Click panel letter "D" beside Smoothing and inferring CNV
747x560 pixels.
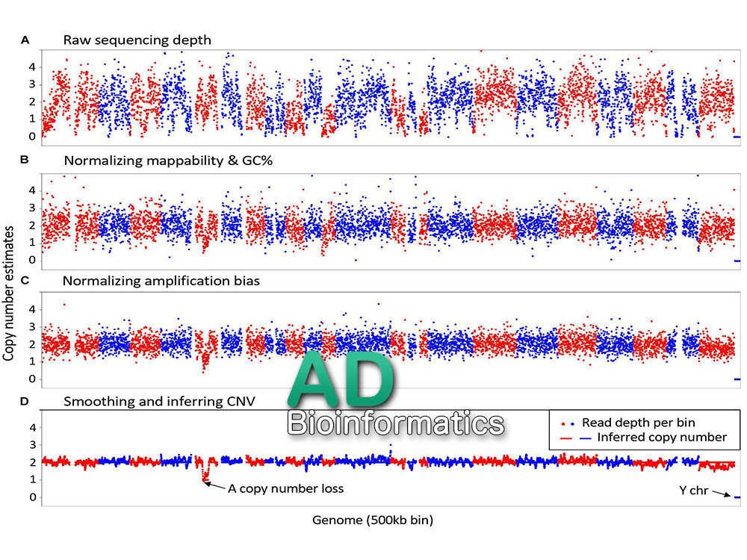coord(25,402)
